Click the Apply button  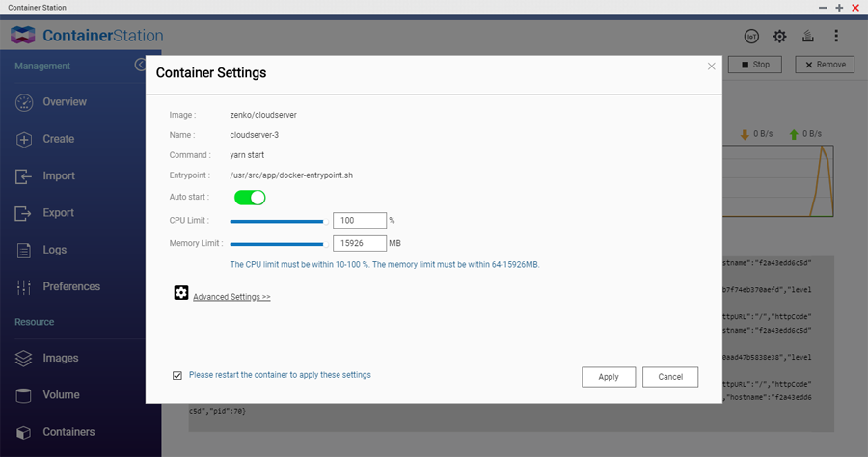609,377
